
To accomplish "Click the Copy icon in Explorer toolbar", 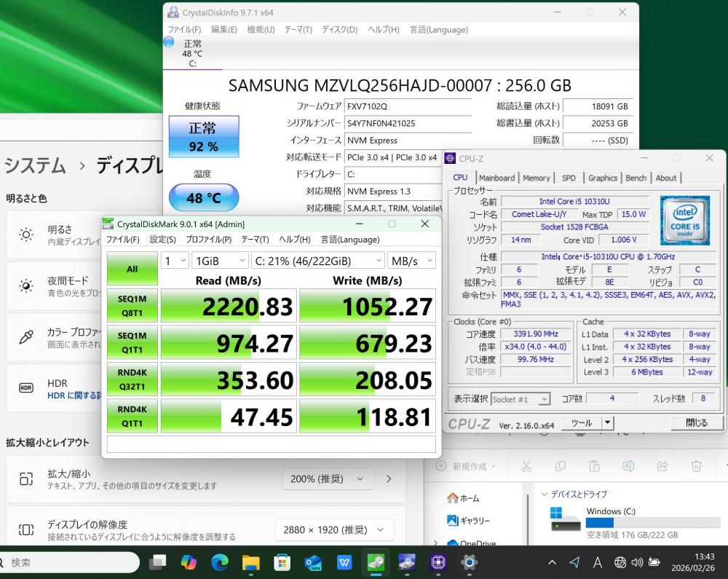I will click(561, 466).
